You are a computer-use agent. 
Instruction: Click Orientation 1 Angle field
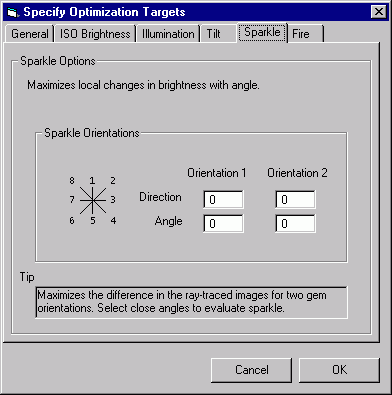(x=223, y=223)
